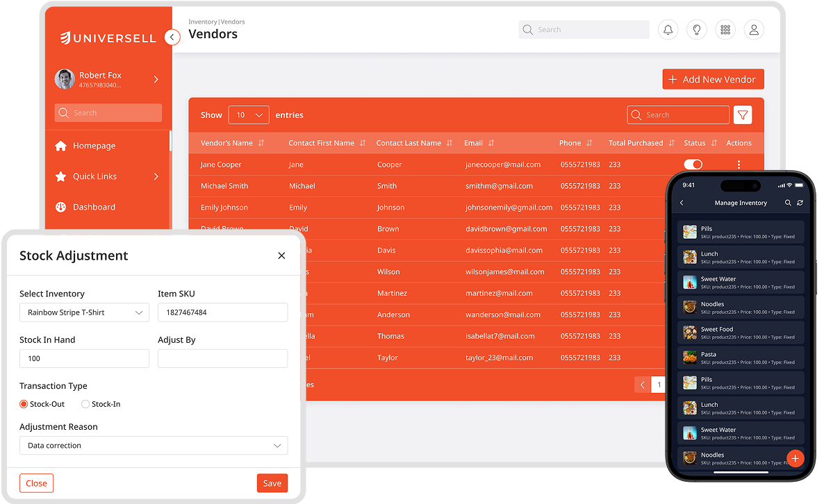Expand the Quick Links chevron
This screenshot has width=824, height=504.
click(x=156, y=176)
